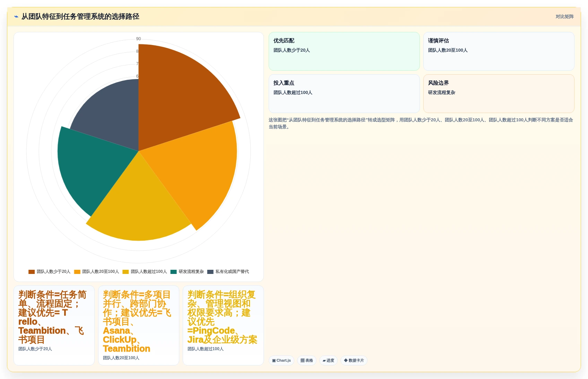Screen dimensions: 588x379
Task: Select the 进度 tag
Action: click(328, 361)
